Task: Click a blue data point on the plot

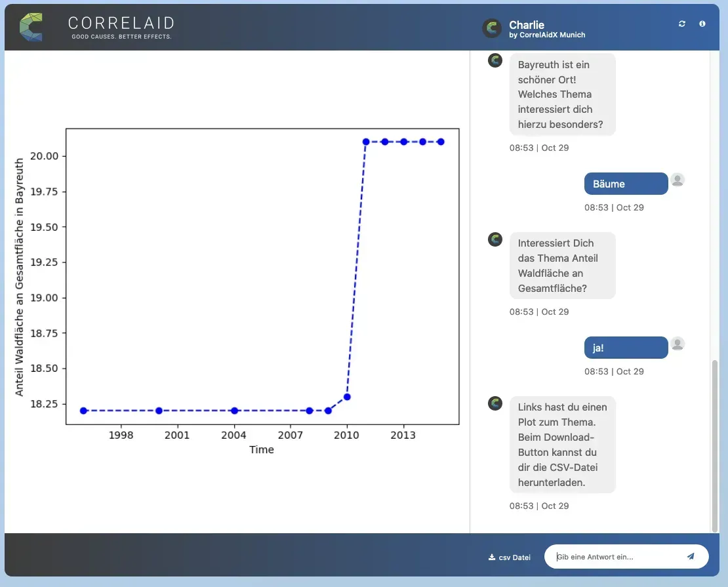Action: point(366,141)
